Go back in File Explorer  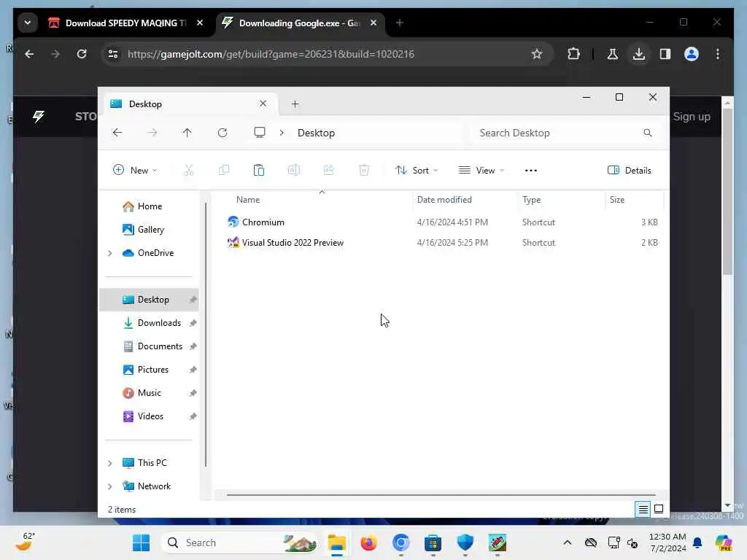pos(117,133)
